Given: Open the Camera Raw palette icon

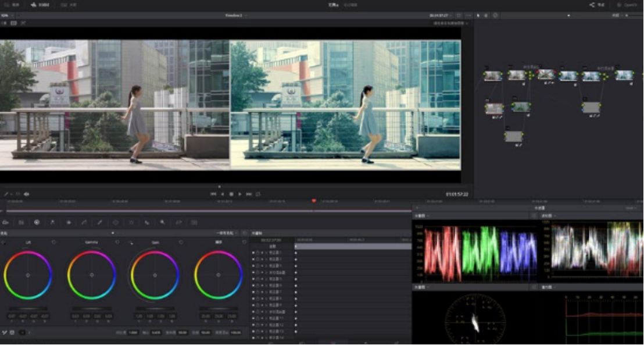Looking at the screenshot, I should [5, 222].
